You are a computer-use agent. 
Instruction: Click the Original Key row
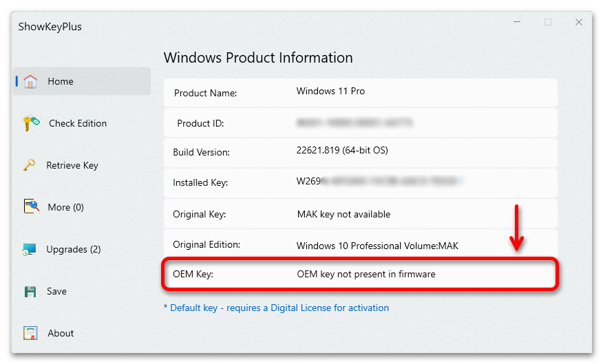pos(360,214)
